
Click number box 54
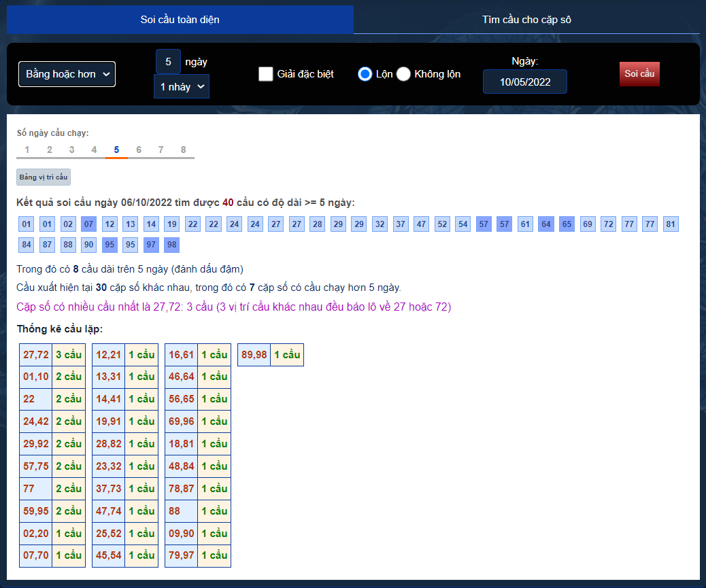point(463,224)
